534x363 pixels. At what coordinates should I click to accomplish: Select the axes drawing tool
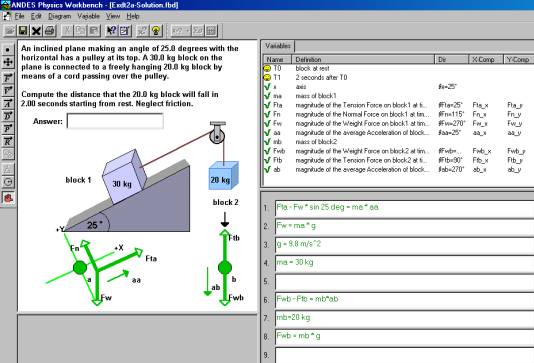pyautogui.click(x=8, y=62)
